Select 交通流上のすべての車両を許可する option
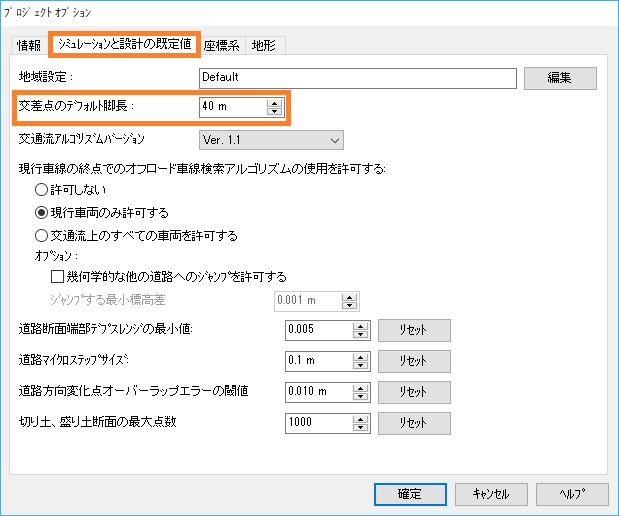This screenshot has height=516, width=619. pos(41,236)
